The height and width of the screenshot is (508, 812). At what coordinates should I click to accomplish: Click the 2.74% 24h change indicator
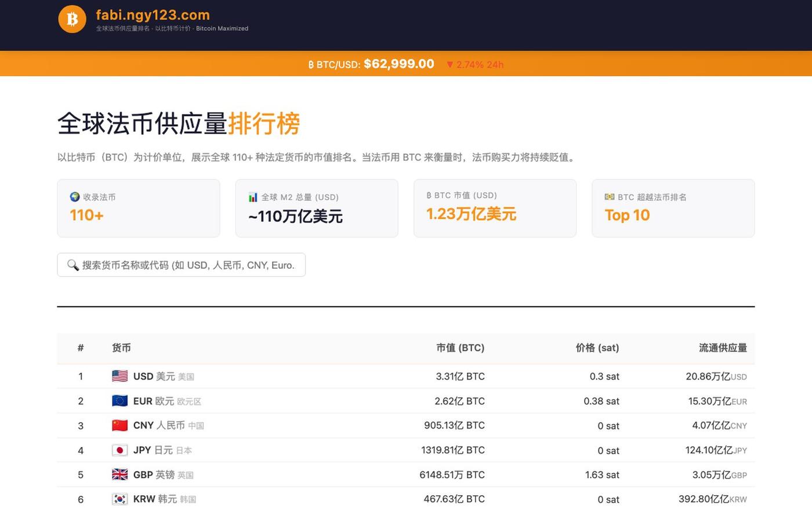click(474, 64)
